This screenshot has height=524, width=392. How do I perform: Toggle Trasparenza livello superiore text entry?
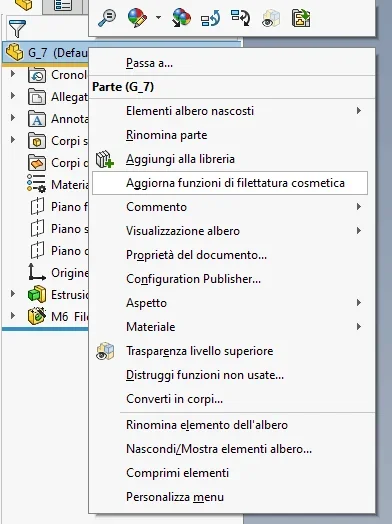(200, 351)
